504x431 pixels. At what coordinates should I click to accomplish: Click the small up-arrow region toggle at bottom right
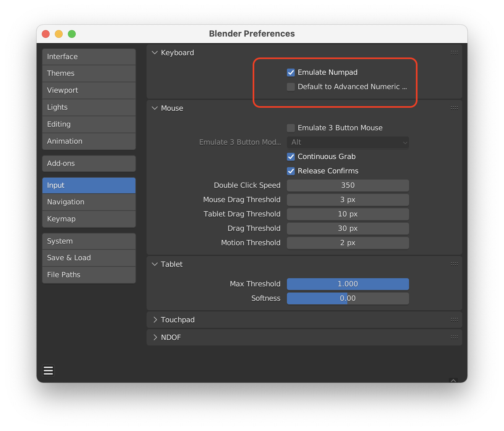click(453, 380)
